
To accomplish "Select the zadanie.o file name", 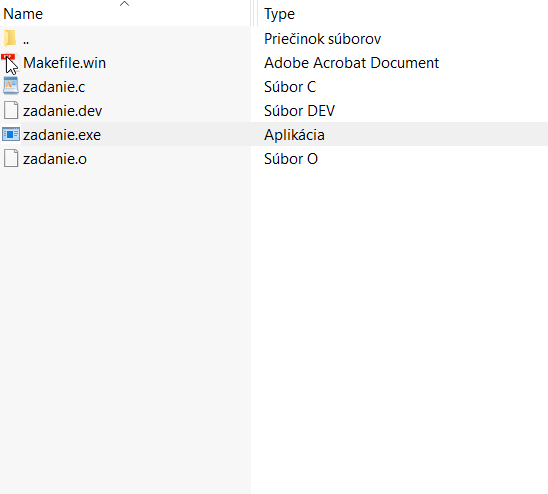I will pos(55,159).
